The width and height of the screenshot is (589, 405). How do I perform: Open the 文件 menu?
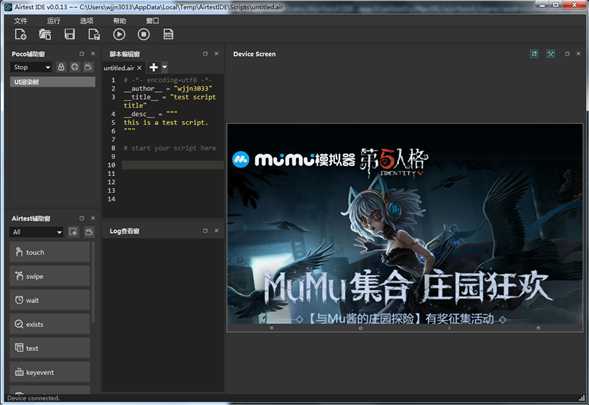point(20,21)
